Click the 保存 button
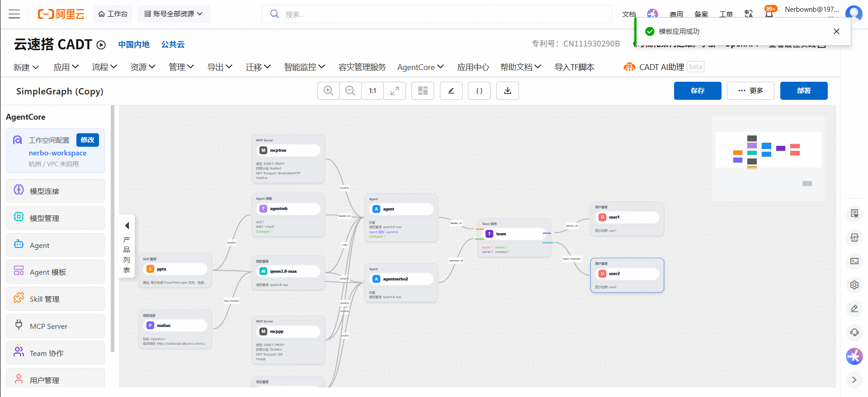The width and height of the screenshot is (868, 397). coord(698,91)
